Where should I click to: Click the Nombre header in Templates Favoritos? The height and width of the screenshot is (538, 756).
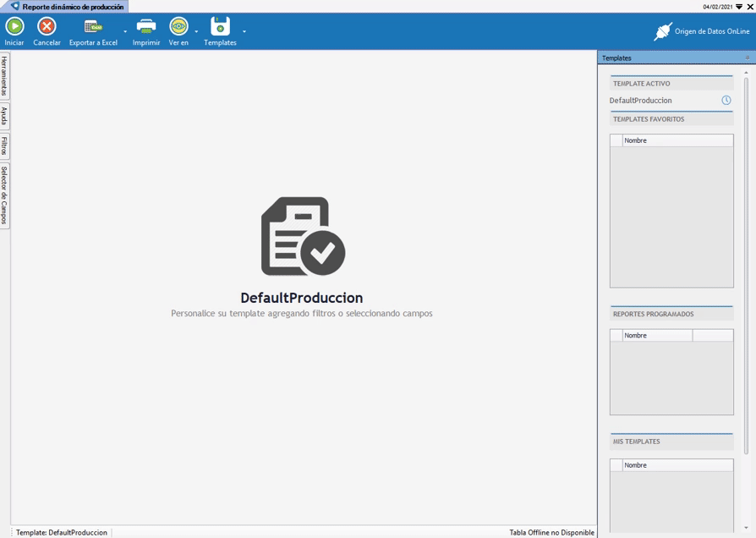[x=677, y=140]
